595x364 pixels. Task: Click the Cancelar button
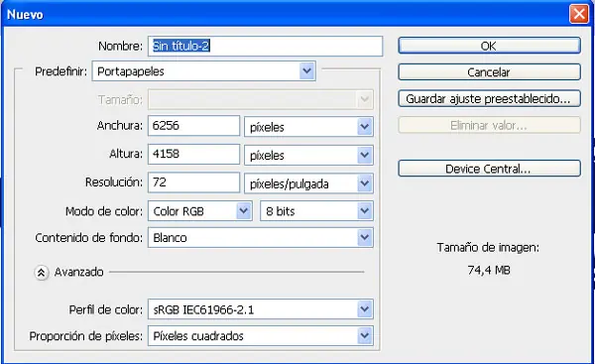coord(489,72)
